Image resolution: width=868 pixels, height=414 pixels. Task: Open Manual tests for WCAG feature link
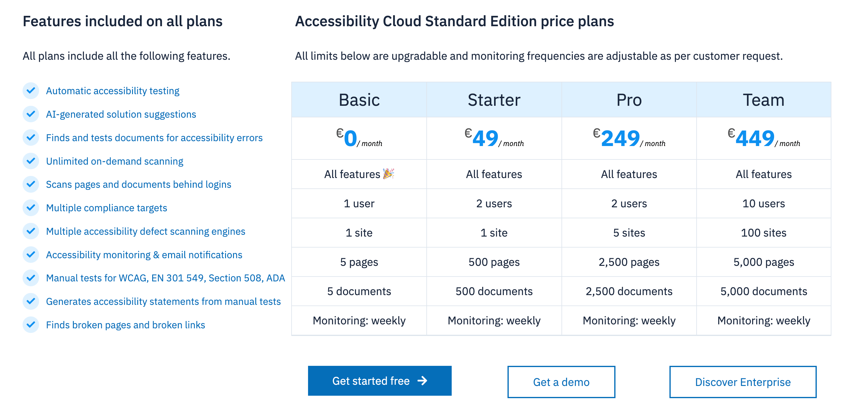[165, 278]
